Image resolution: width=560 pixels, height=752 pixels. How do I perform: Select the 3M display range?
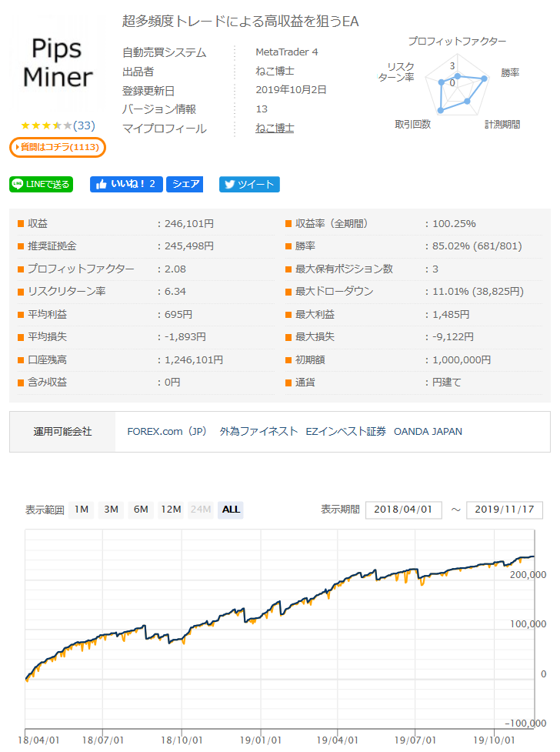[112, 510]
